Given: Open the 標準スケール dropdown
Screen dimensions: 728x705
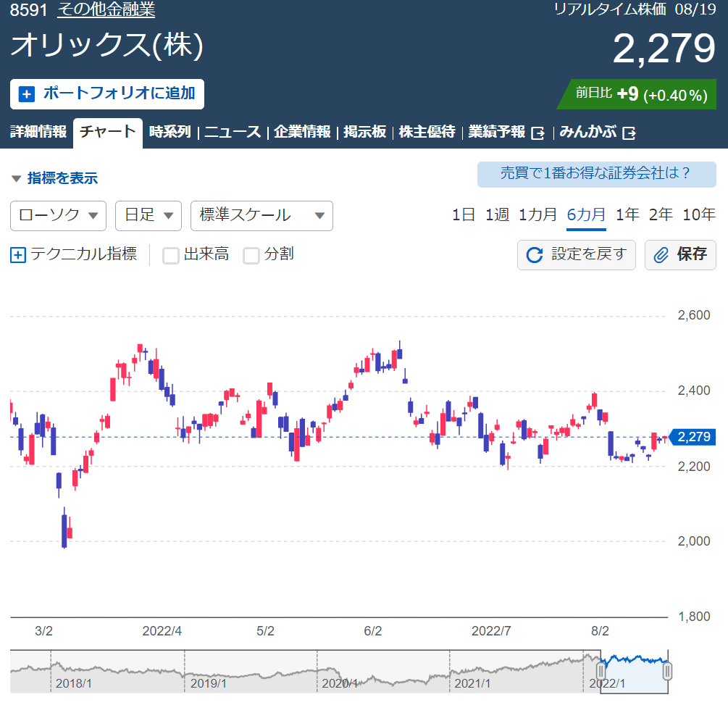Looking at the screenshot, I should (262, 215).
